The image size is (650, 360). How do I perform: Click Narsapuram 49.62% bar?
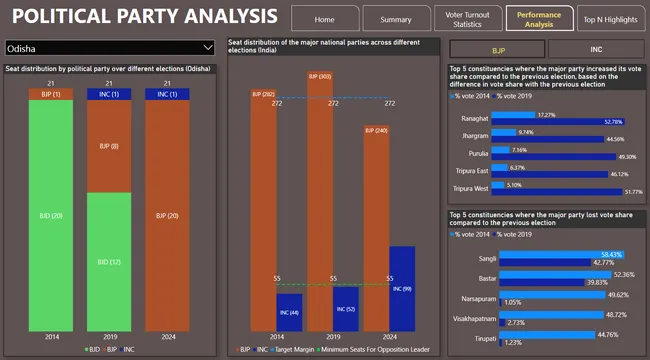pos(552,295)
